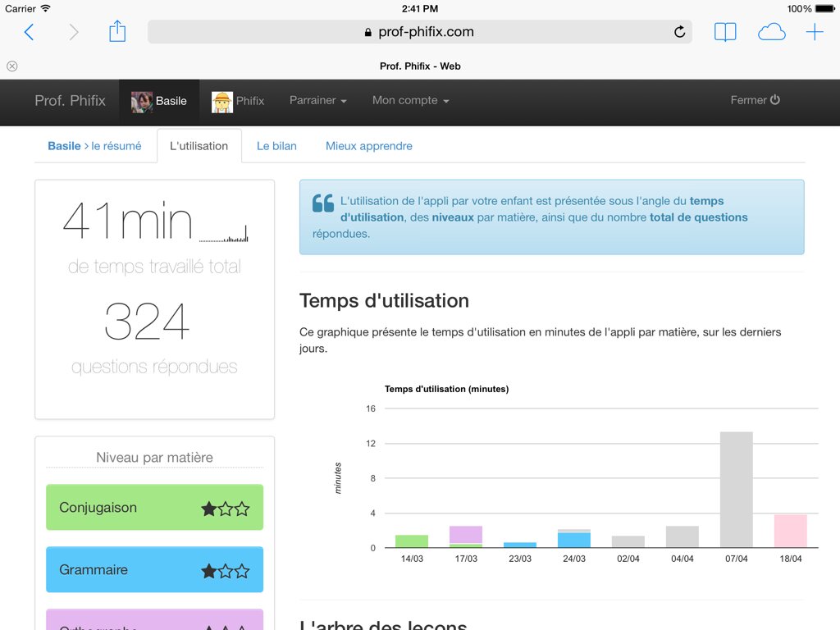Select the green Conjugaison level card

(155, 507)
